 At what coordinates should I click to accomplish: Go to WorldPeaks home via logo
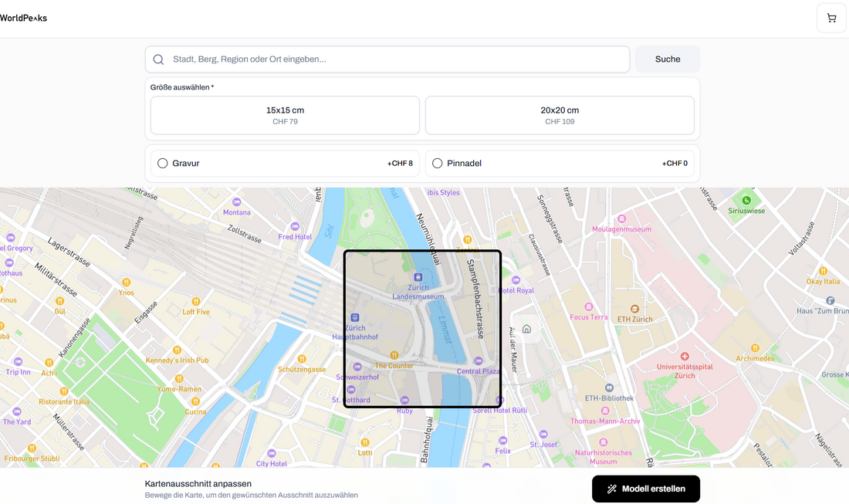point(23,18)
